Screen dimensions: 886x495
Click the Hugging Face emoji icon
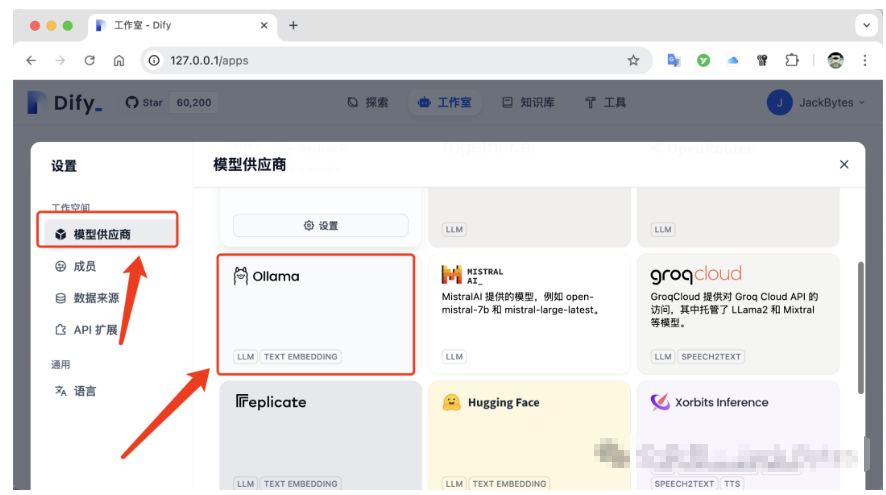click(x=451, y=402)
